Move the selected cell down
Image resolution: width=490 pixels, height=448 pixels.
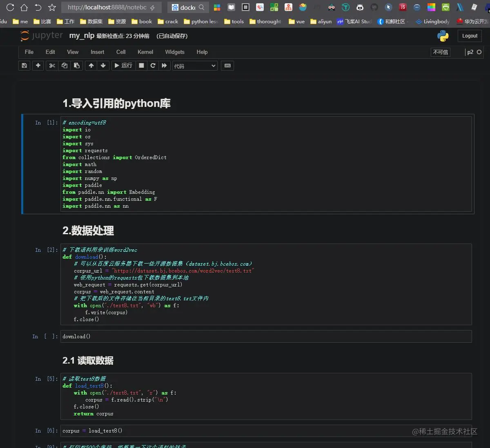click(103, 66)
